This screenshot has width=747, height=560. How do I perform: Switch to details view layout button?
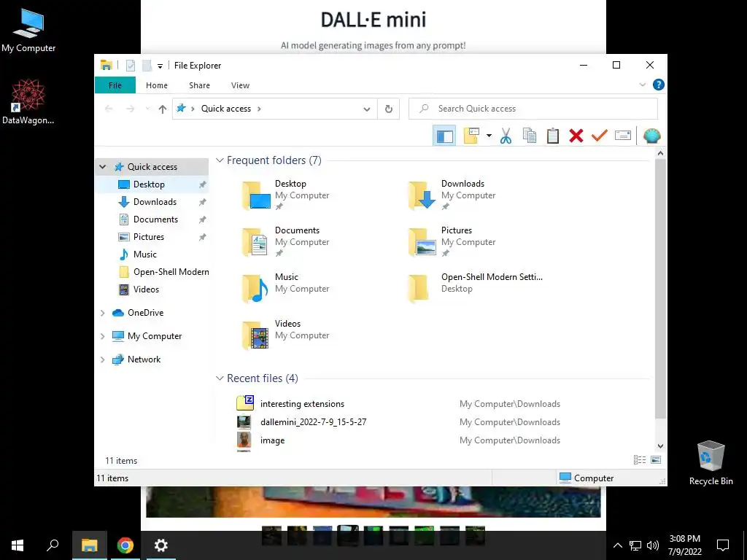(x=640, y=460)
